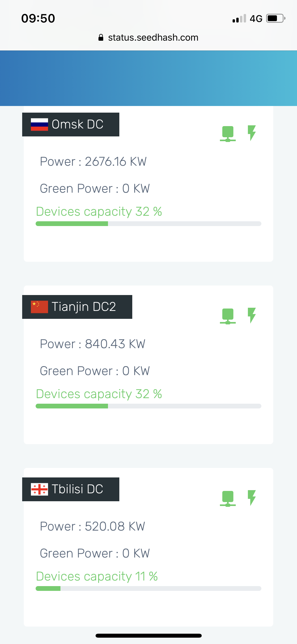Click the Tianjin DC2 power bolt icon
Viewport: 297px width, 644px height.
[x=252, y=315]
